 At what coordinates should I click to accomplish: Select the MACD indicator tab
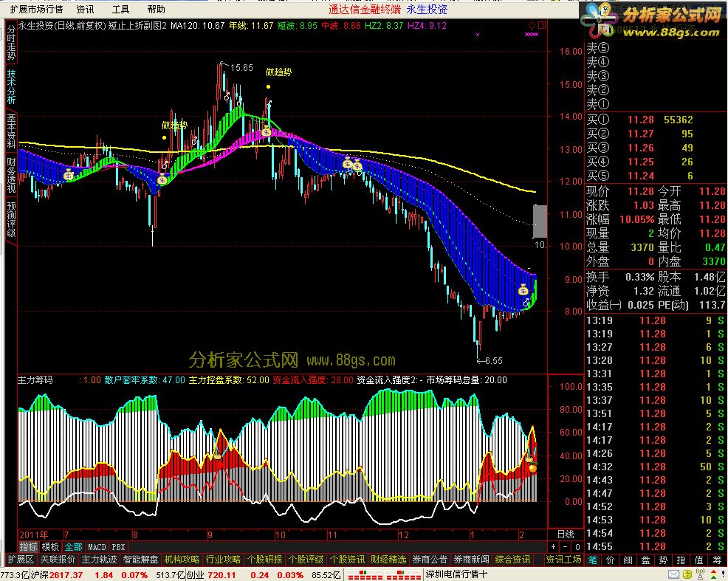coord(97,546)
